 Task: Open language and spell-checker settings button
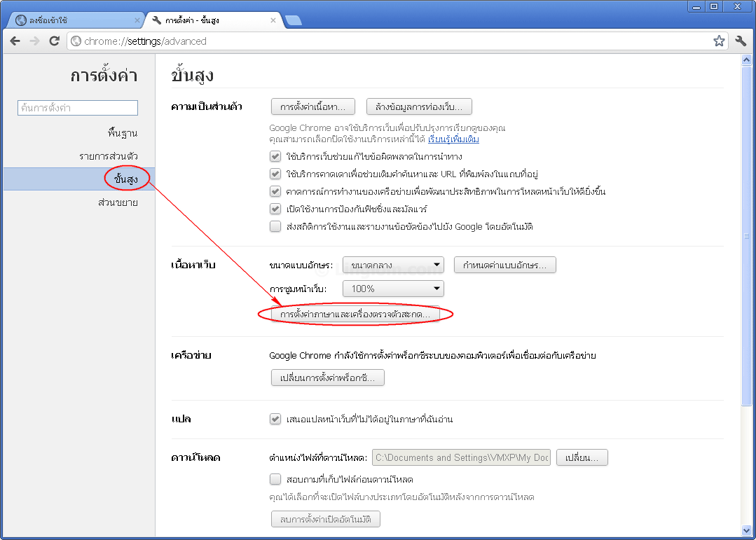pyautogui.click(x=355, y=315)
